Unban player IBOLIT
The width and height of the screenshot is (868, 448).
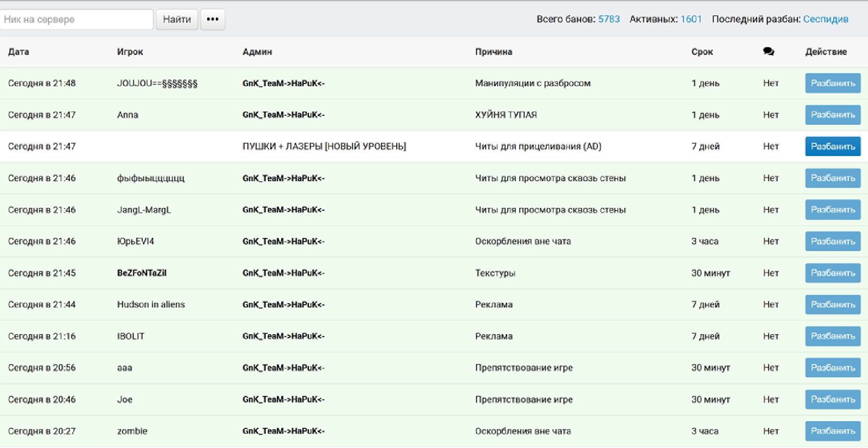[832, 336]
